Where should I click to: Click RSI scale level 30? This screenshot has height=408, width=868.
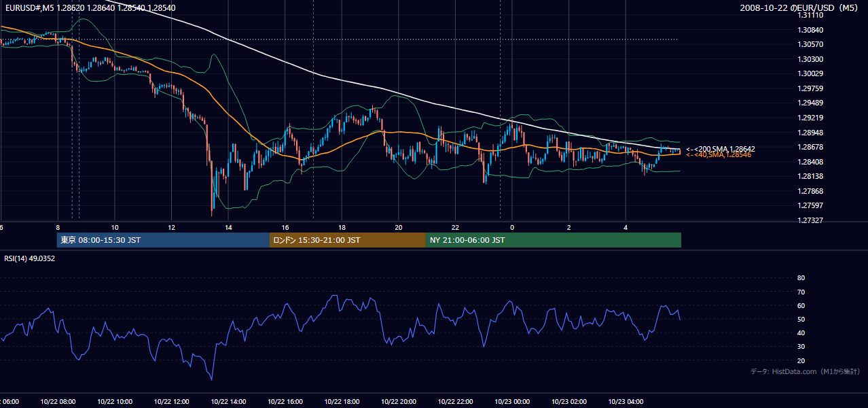(801, 347)
